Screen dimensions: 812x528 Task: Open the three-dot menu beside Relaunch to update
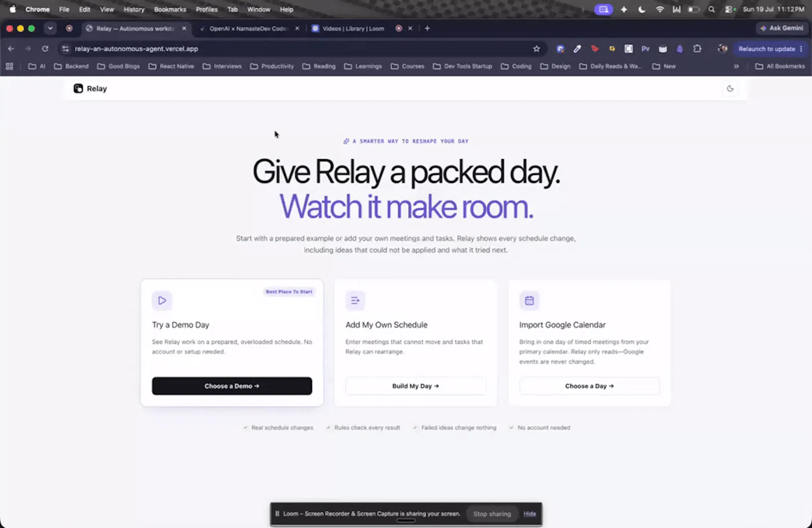pos(801,49)
